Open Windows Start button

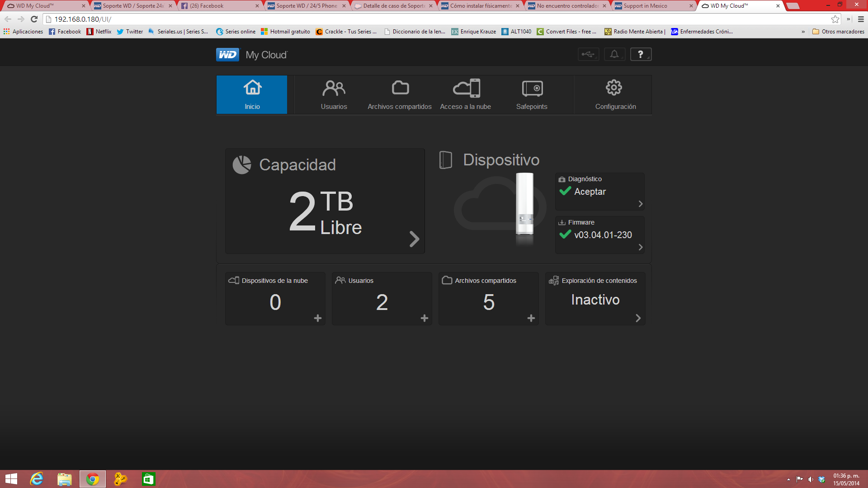pyautogui.click(x=11, y=479)
